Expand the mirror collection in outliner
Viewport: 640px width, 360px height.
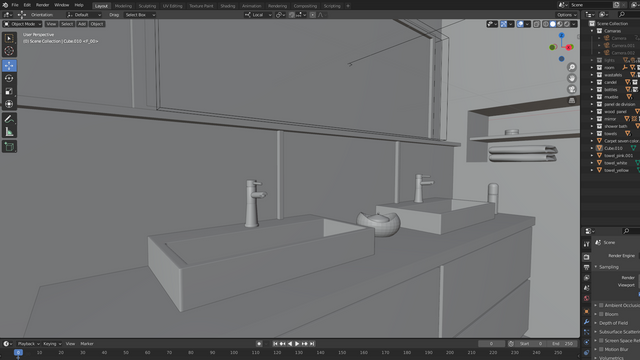[592, 119]
